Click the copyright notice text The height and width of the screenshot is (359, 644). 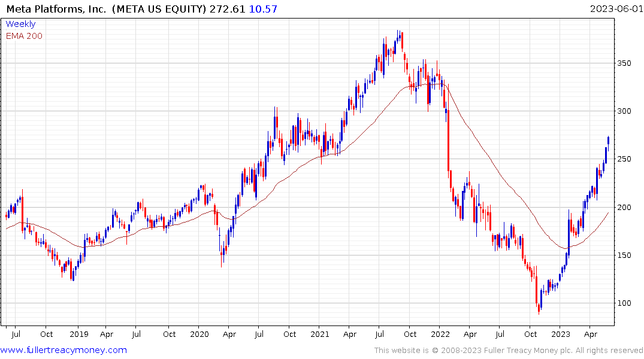click(509, 351)
